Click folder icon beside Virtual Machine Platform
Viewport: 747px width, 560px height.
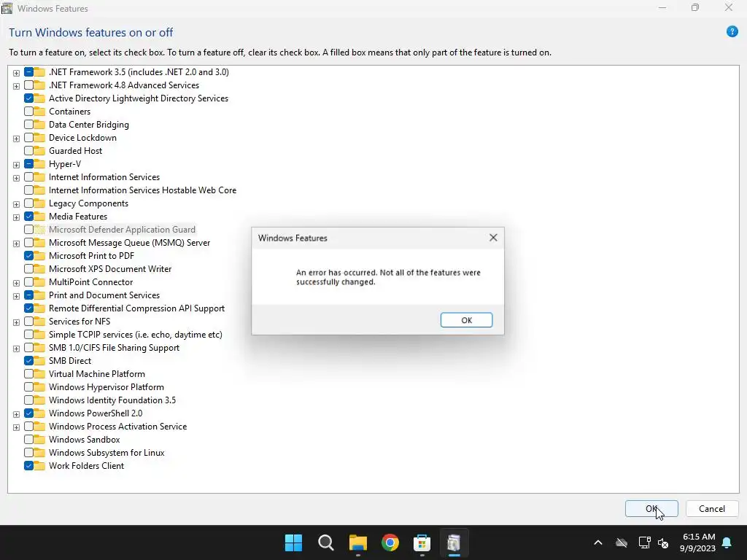click(39, 374)
